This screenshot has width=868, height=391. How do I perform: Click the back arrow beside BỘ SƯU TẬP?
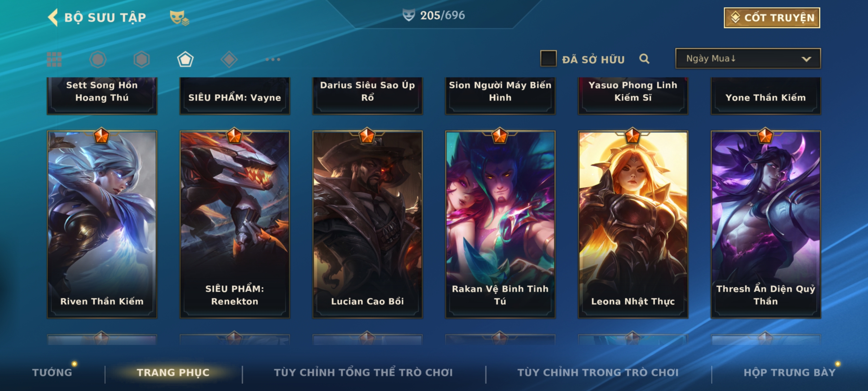point(53,17)
